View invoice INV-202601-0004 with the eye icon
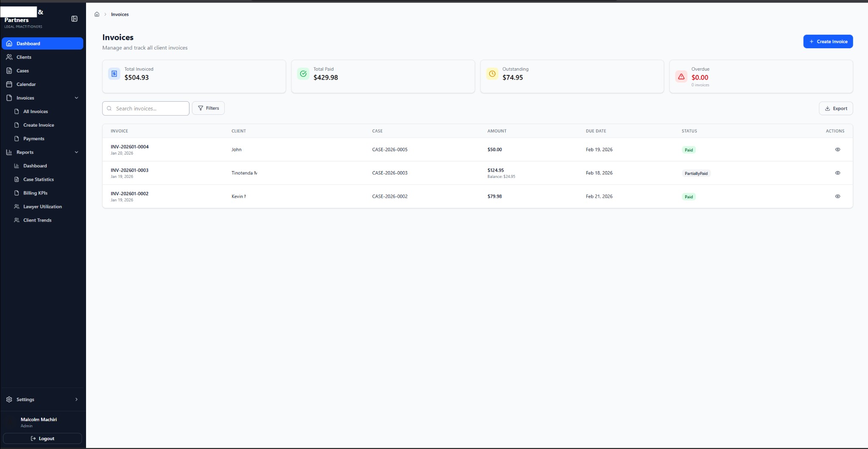This screenshot has height=449, width=868. click(x=837, y=149)
